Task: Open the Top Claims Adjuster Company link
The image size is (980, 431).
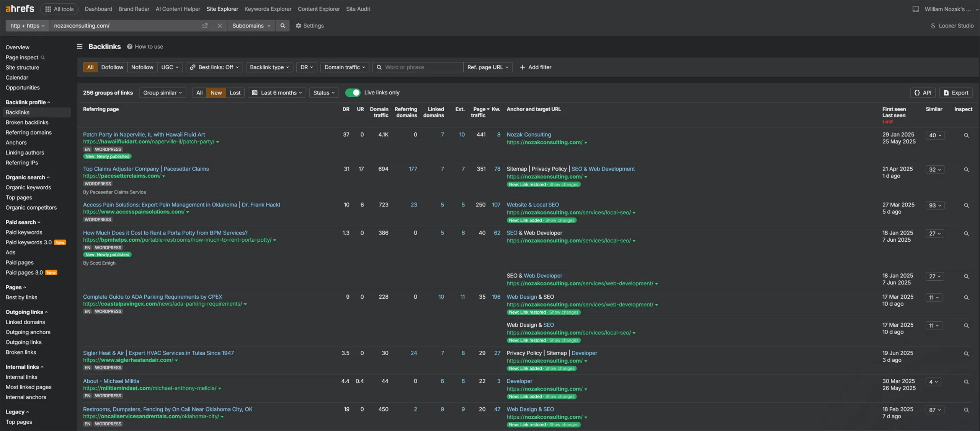Action: point(146,169)
